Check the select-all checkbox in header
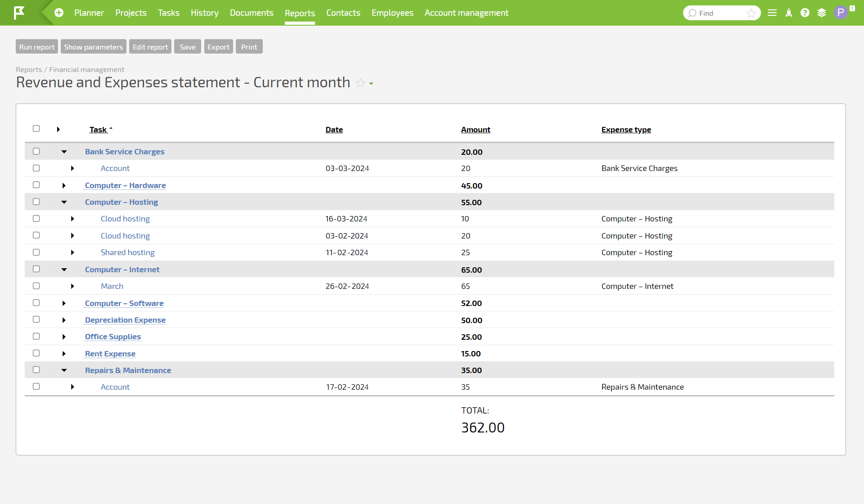864x504 pixels. pos(36,129)
